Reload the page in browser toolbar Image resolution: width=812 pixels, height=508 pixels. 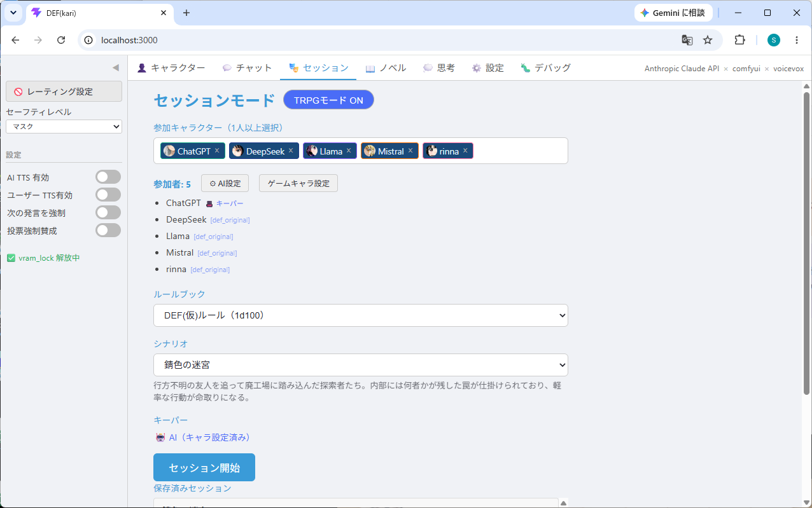61,40
